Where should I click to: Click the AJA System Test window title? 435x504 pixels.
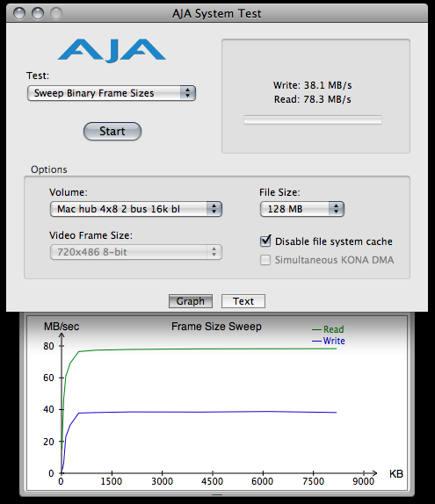216,13
